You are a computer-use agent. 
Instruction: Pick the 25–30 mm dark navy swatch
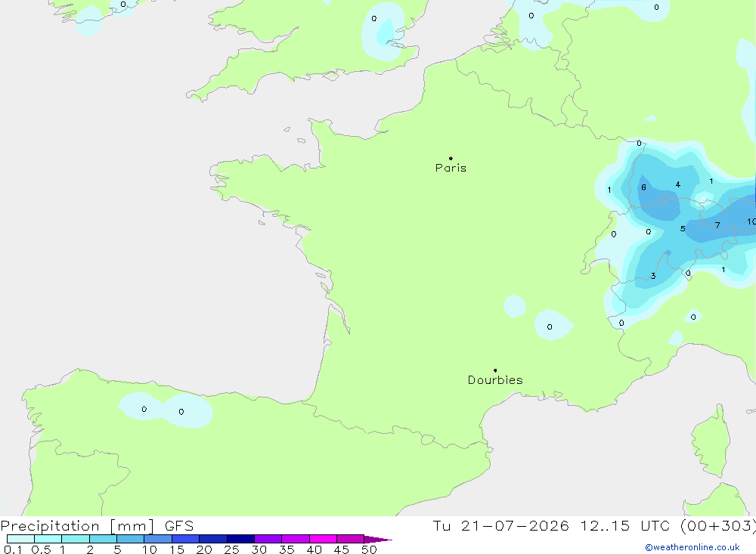[240, 539]
